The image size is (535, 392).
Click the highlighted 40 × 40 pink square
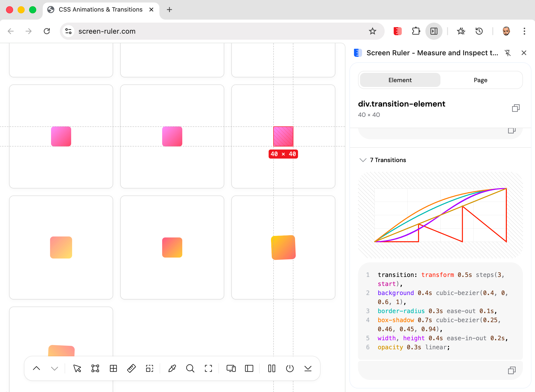click(x=283, y=136)
